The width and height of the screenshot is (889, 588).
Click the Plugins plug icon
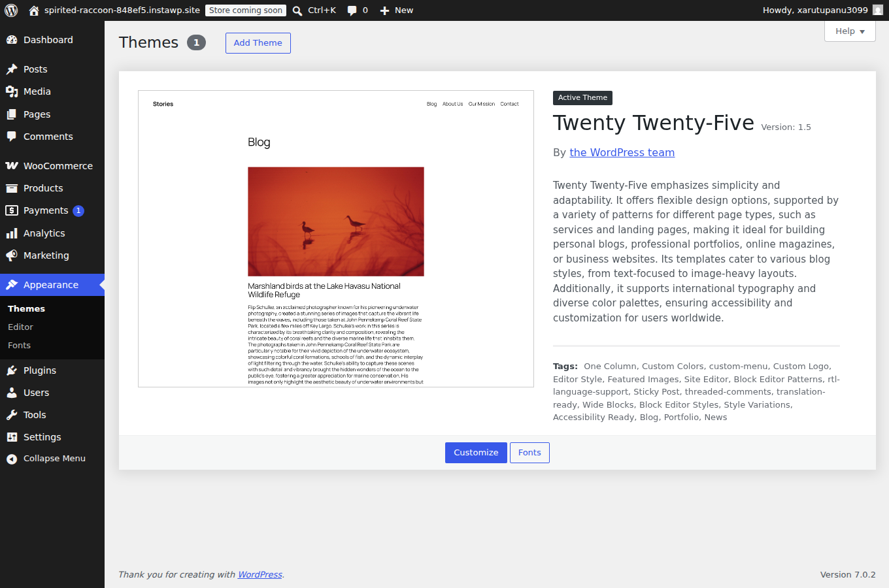tap(12, 370)
